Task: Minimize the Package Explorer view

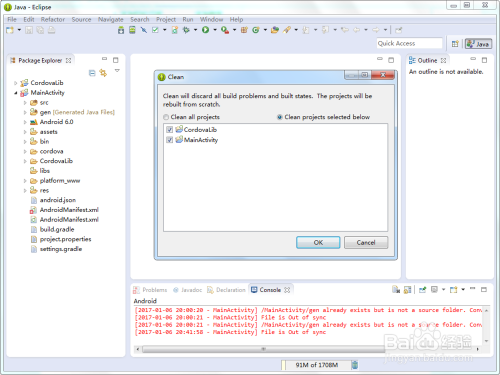Action: 105,59
